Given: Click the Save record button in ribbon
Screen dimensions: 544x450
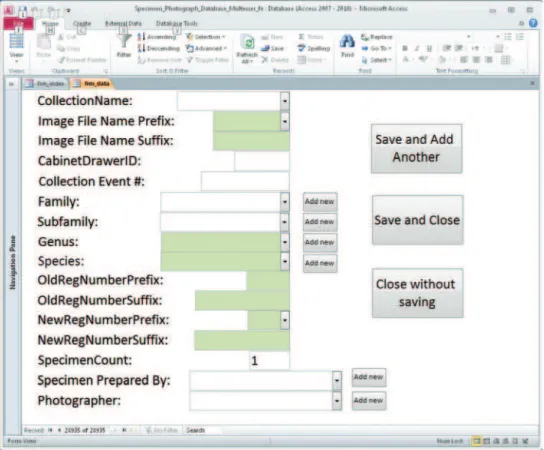Looking at the screenshot, I should pos(273,49).
